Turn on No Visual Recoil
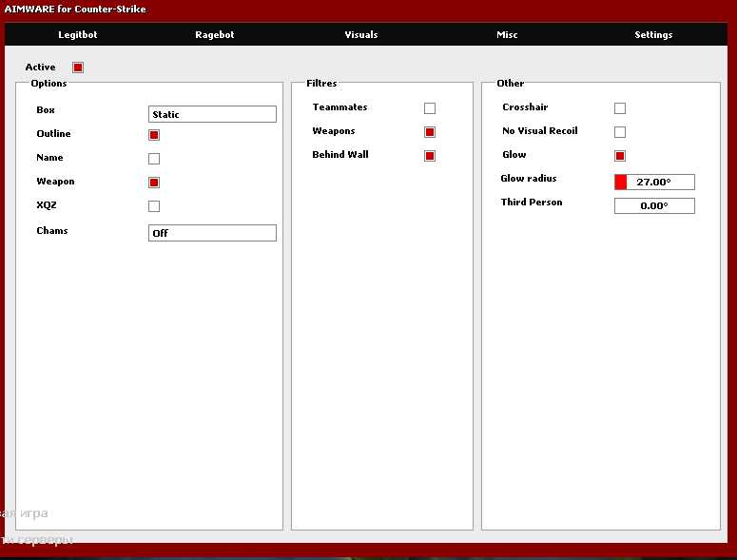Screen dimensions: 737x560 point(620,132)
